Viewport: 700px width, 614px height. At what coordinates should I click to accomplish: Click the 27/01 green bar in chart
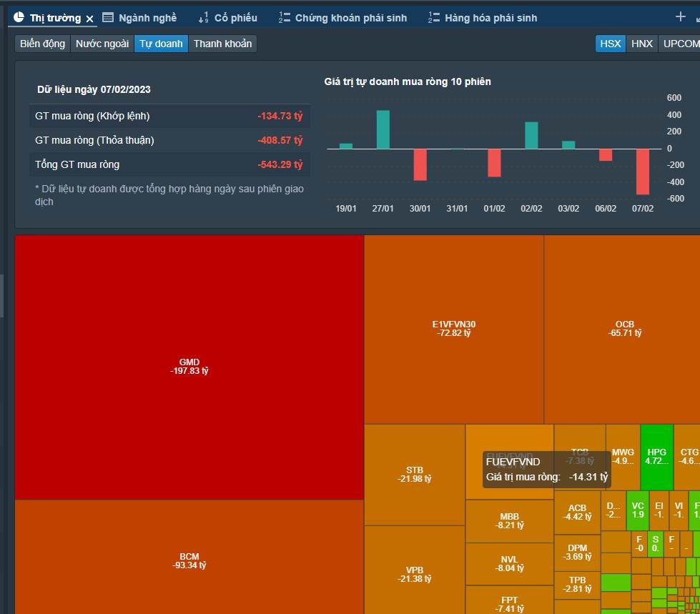[x=383, y=129]
